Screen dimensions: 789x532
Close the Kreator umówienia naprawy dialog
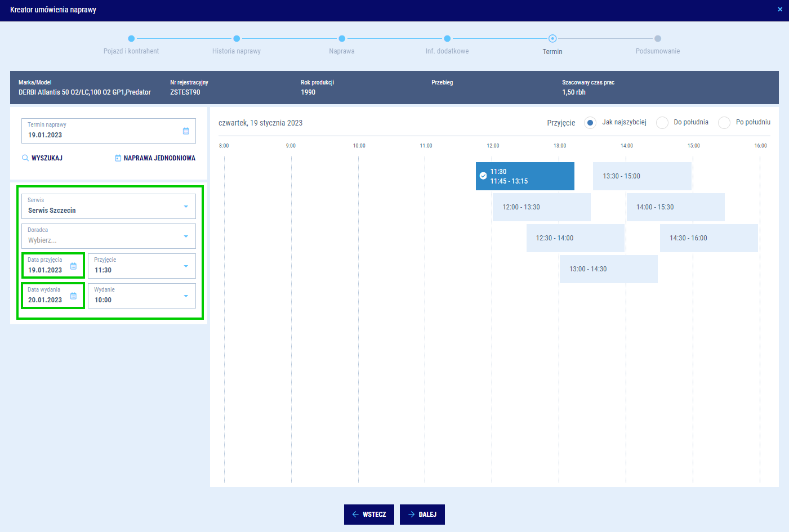point(779,10)
